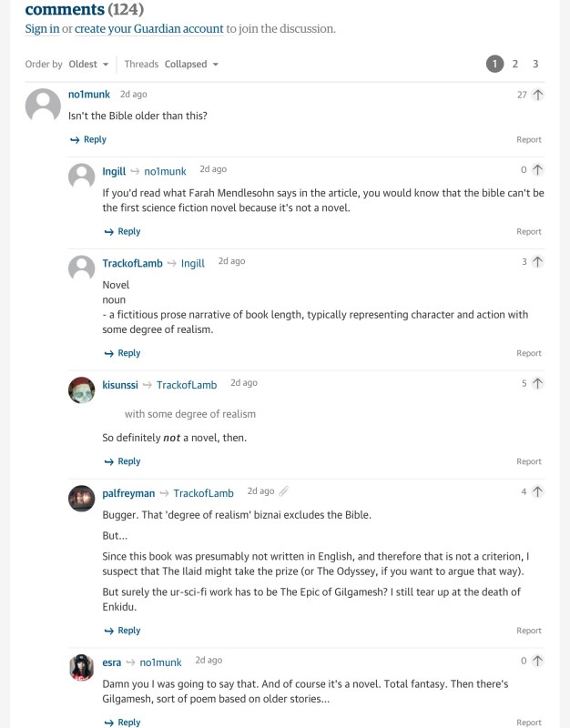Go to comments page 2
The height and width of the screenshot is (728, 570).
(515, 64)
